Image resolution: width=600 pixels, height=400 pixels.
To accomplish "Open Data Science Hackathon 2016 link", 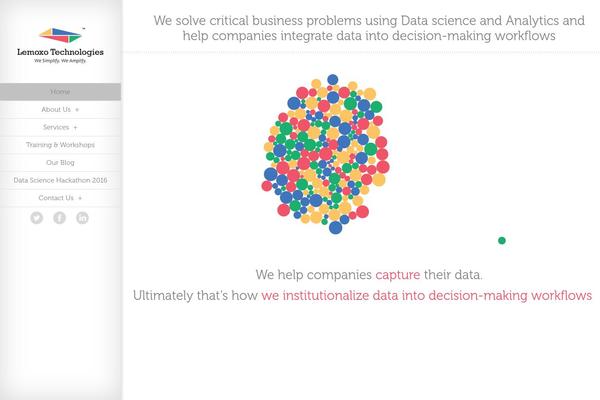I will coord(60,180).
